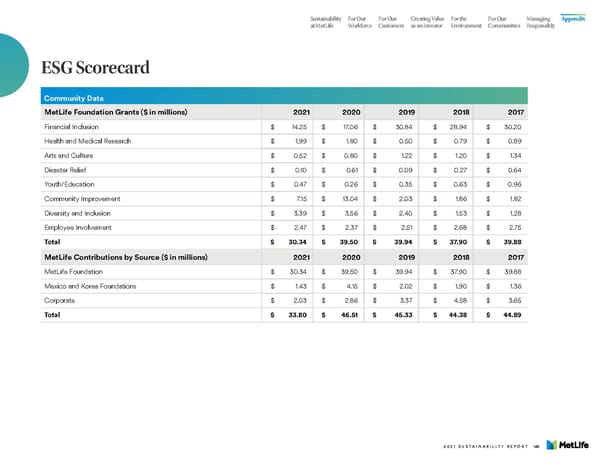Click the ESG Scorecard page heading
600x463 pixels.
96,68
